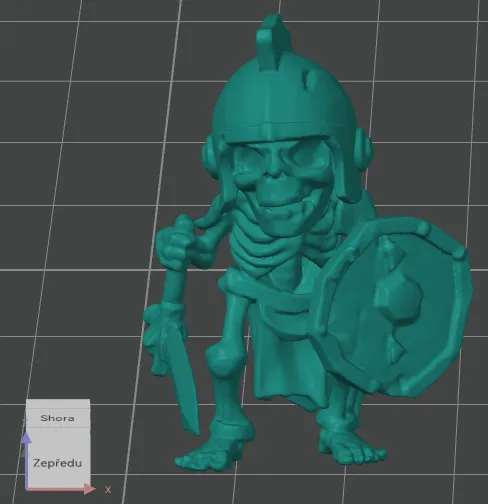Screen dimensions: 488x504
Task: Switch to the Zepředu front view
Action: 58,463
